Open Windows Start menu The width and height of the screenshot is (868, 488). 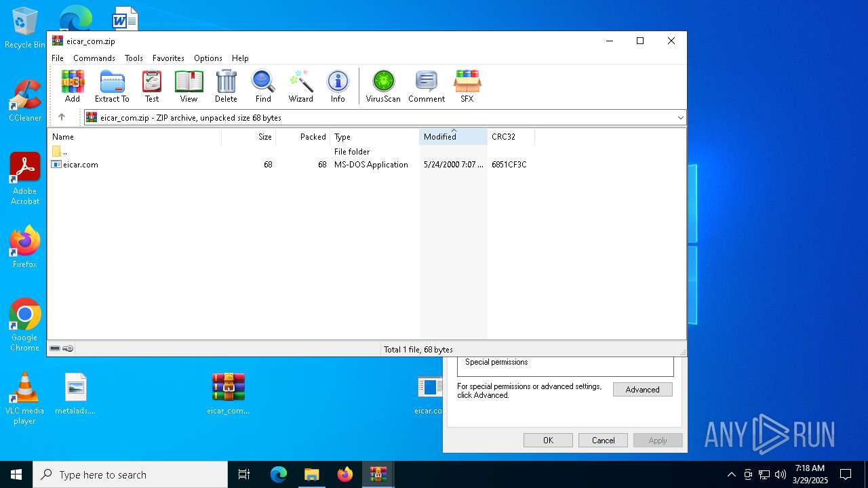click(x=16, y=474)
